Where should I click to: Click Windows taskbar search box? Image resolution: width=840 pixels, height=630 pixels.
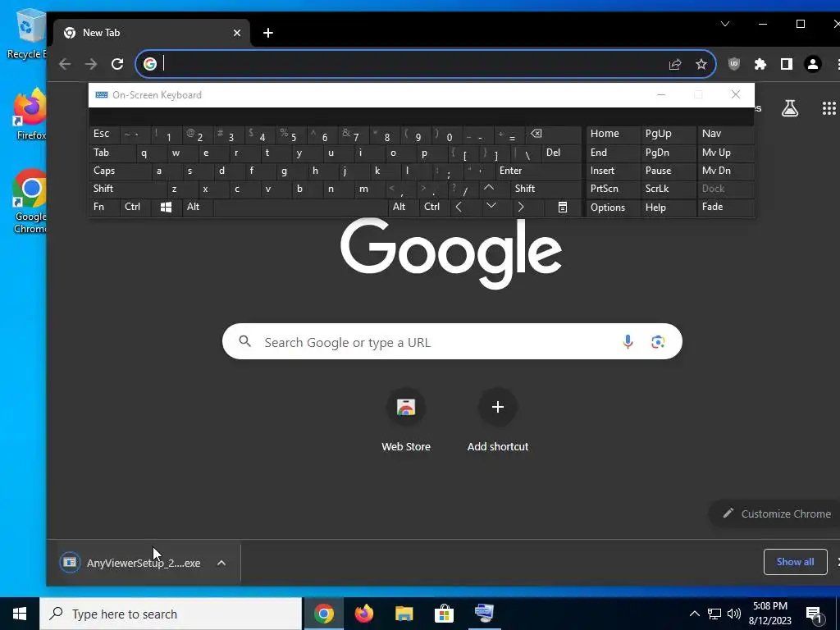coord(171,614)
